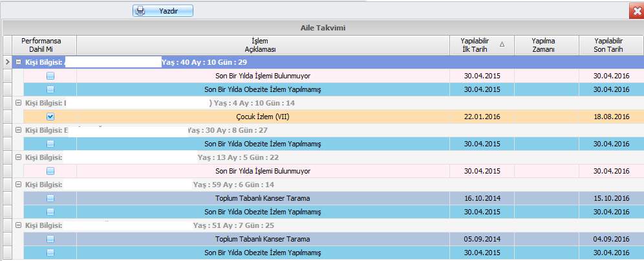Click the row indicator arrow beside the first Kişi Bilgisi
Viewport: 644px width, 261px height.
pyautogui.click(x=7, y=62)
